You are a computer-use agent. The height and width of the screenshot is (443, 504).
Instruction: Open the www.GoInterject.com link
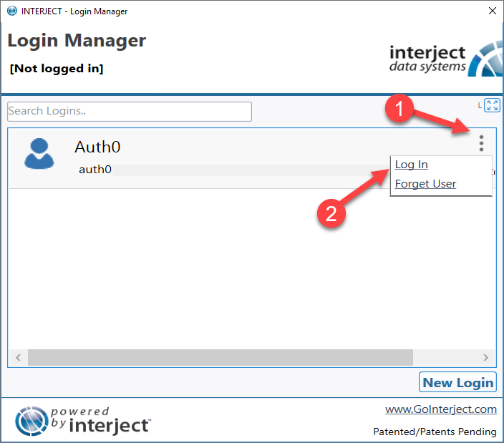pyautogui.click(x=441, y=409)
